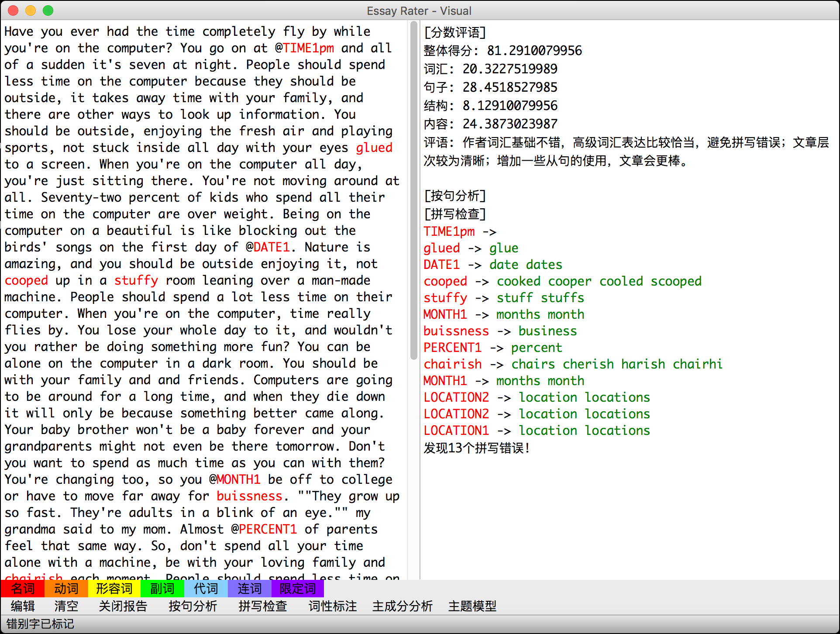Click the purple 限定词 determiner tag
The image size is (840, 634).
pyautogui.click(x=297, y=589)
